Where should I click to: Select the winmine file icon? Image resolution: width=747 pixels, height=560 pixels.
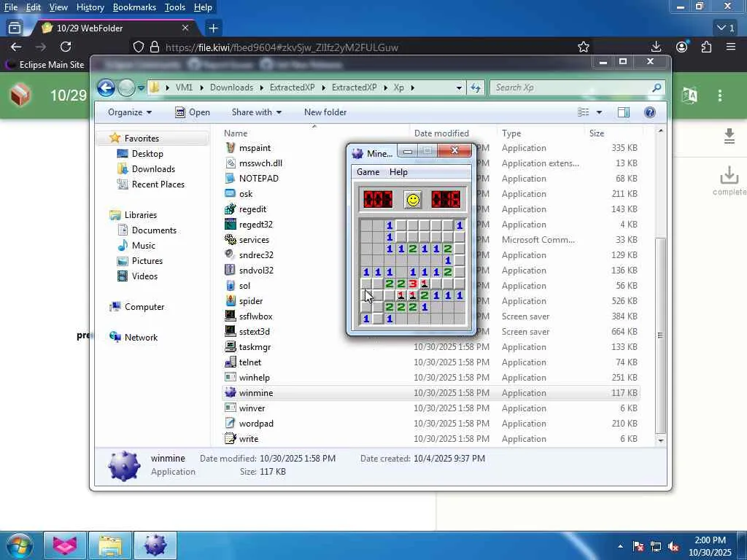[x=230, y=393]
